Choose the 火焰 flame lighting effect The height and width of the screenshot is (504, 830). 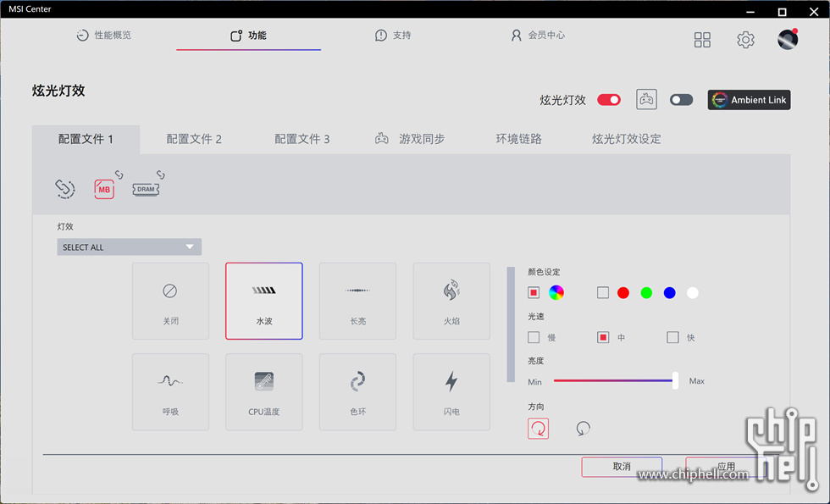point(451,301)
